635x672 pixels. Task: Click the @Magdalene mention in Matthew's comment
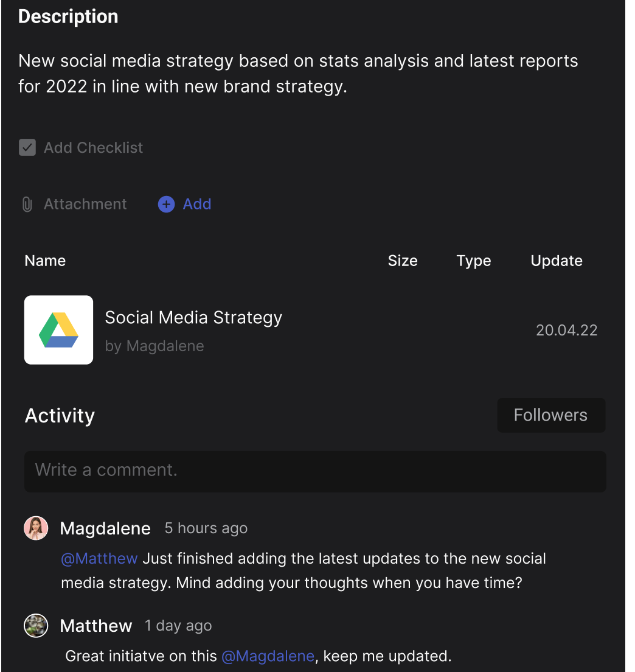click(268, 656)
